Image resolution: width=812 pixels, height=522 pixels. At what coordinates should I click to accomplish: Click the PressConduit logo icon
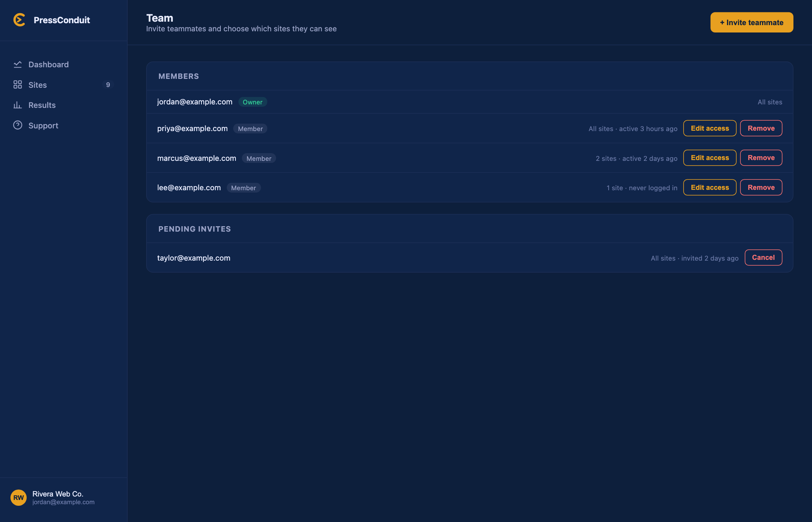coord(19,20)
